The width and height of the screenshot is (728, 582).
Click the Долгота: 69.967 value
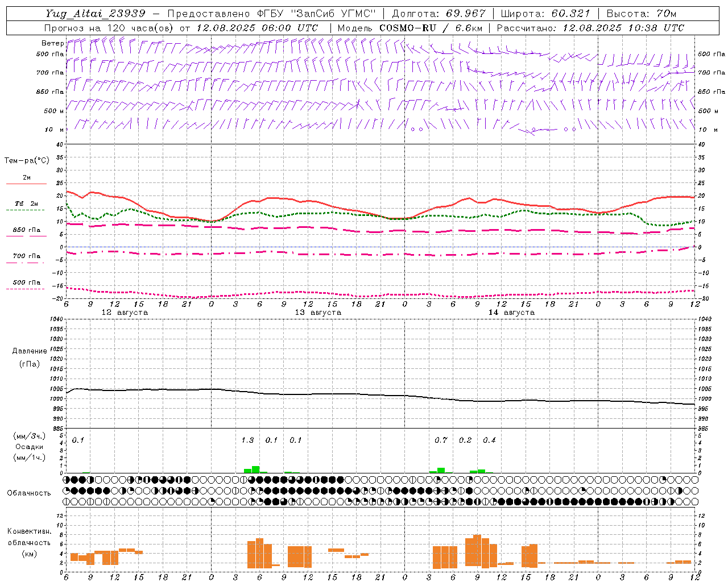pos(439,14)
